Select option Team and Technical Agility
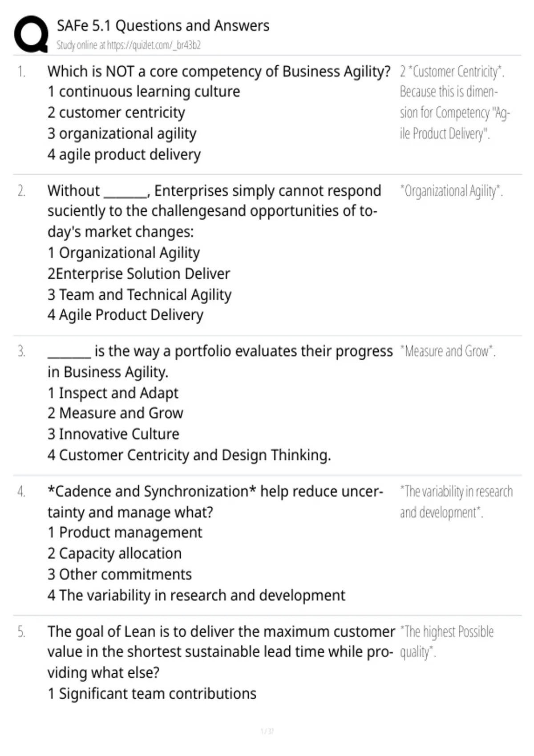534x756 pixels. [x=139, y=294]
